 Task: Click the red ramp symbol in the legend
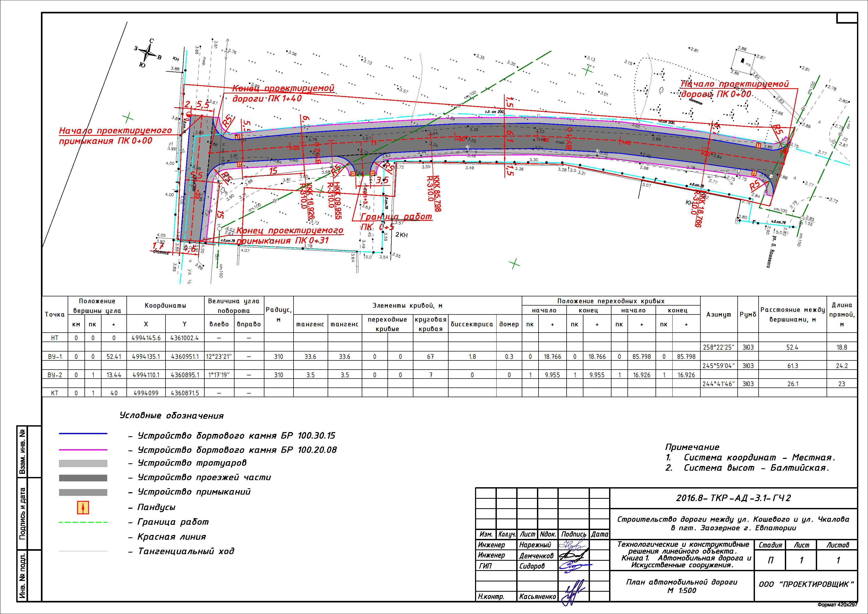tap(83, 507)
